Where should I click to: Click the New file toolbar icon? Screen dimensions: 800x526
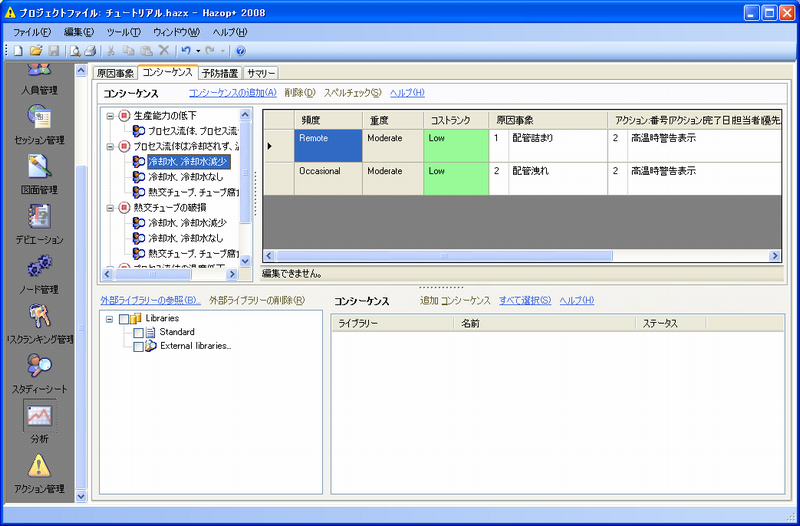coord(18,51)
